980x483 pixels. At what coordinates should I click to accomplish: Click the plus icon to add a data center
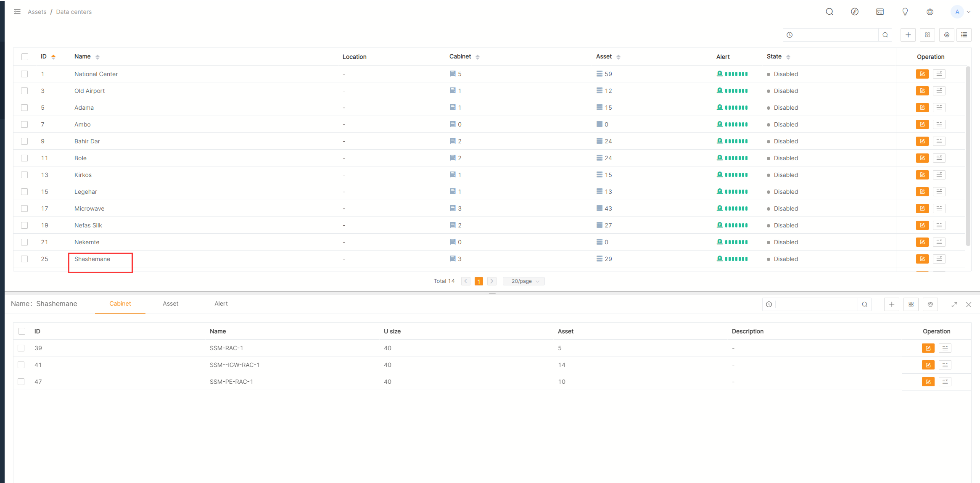point(908,35)
